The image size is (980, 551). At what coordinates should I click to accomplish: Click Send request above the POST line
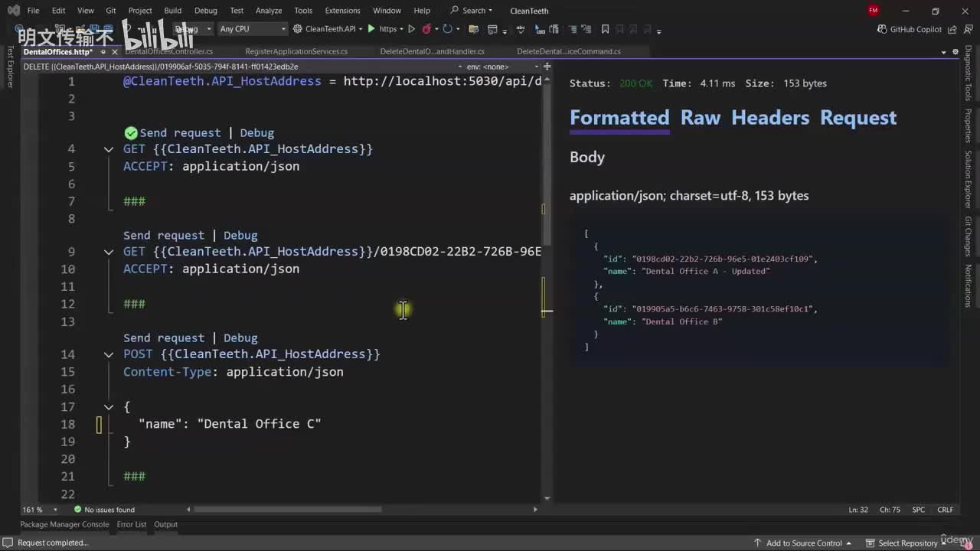click(164, 337)
